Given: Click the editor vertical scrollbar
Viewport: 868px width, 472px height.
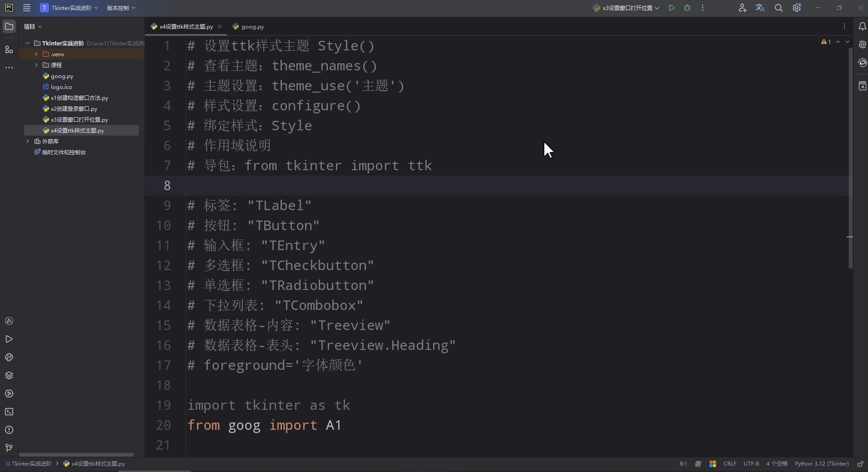Looking at the screenshot, I should (x=850, y=159).
